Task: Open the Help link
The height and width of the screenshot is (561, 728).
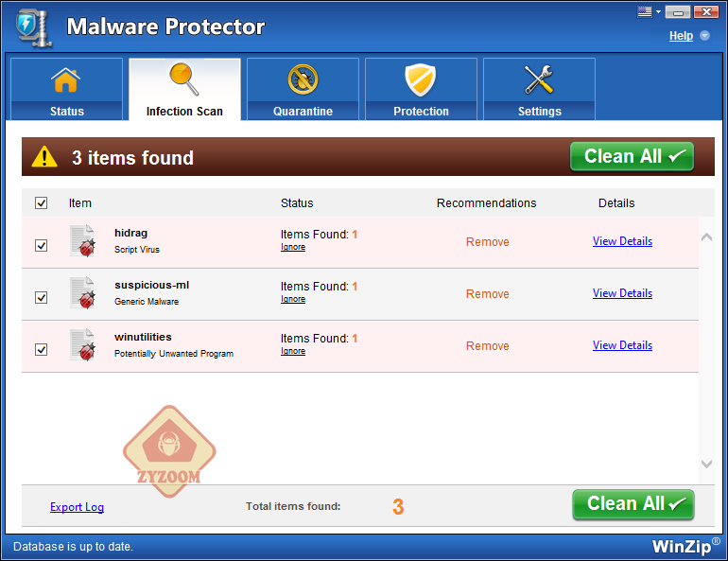Action: (681, 36)
